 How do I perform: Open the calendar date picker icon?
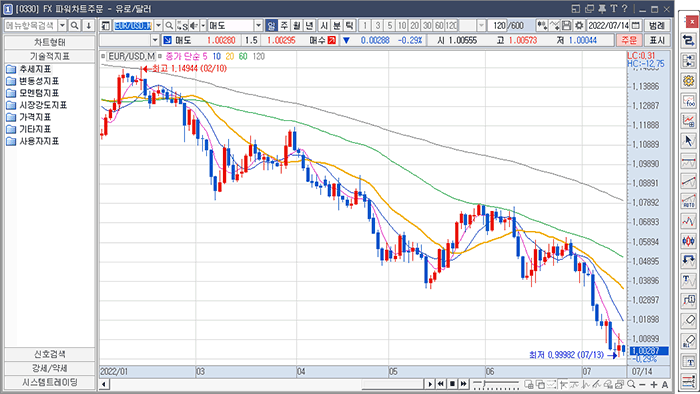pyautogui.click(x=636, y=26)
